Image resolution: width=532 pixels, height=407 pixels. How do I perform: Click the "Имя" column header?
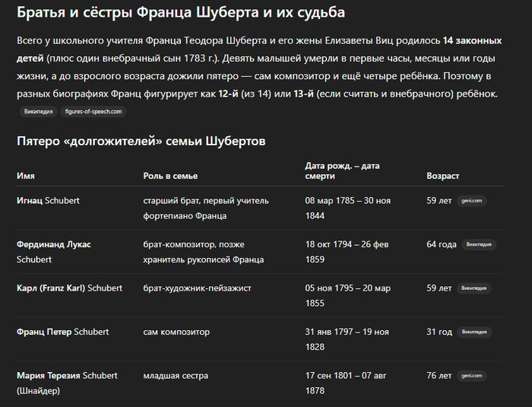point(26,176)
